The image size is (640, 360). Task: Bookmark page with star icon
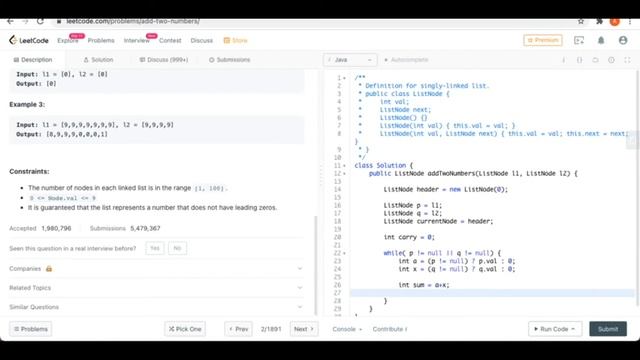coord(581,21)
